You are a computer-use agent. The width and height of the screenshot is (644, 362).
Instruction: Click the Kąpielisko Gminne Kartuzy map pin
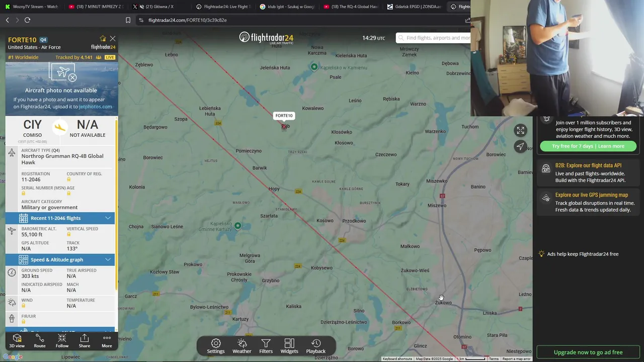(238, 226)
